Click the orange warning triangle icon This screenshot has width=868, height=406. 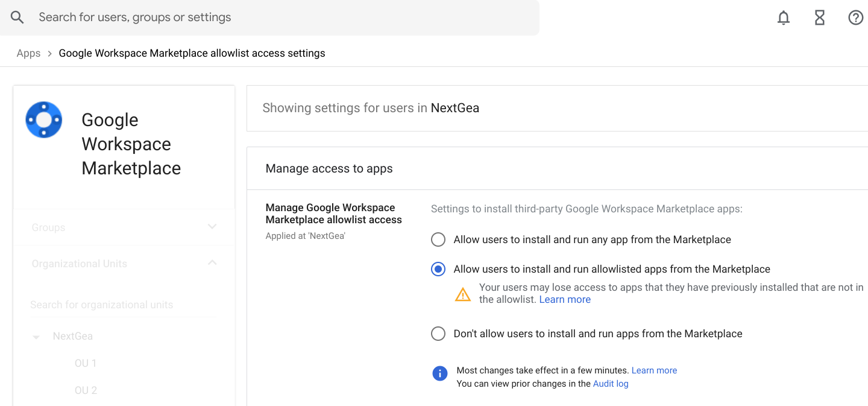pos(463,294)
